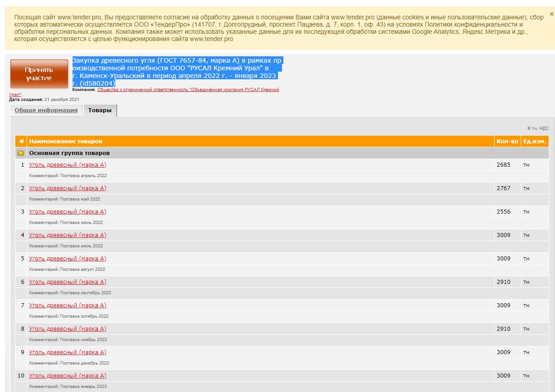Open item 4 Уголь древесный link (июль 2022)
Screen dimensions: 555x392
pyautogui.click(x=68, y=235)
